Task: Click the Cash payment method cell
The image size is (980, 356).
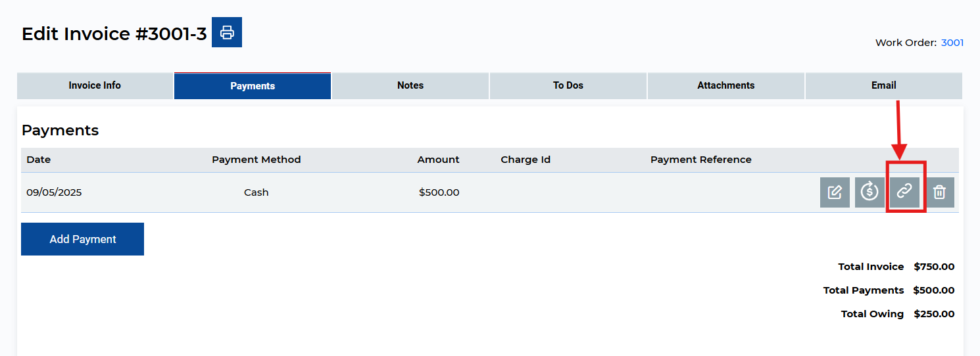Action: coord(256,192)
